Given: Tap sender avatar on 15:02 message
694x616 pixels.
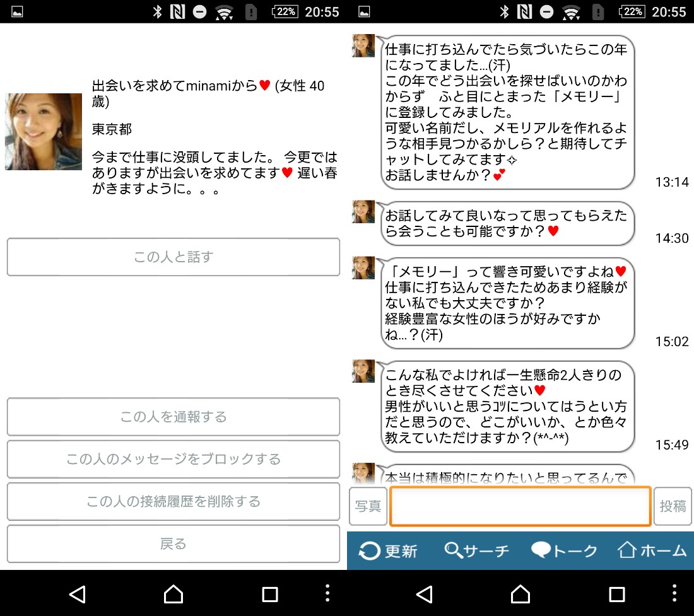Looking at the screenshot, I should tap(363, 267).
